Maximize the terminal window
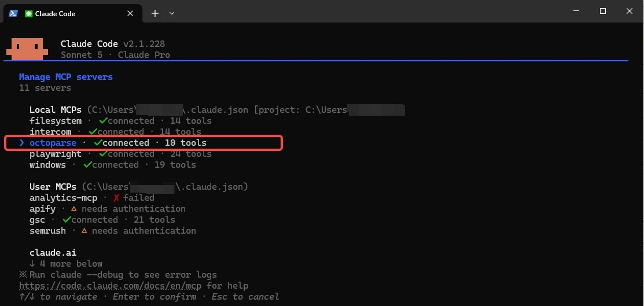Screen dimensions: 644x306 point(603,11)
